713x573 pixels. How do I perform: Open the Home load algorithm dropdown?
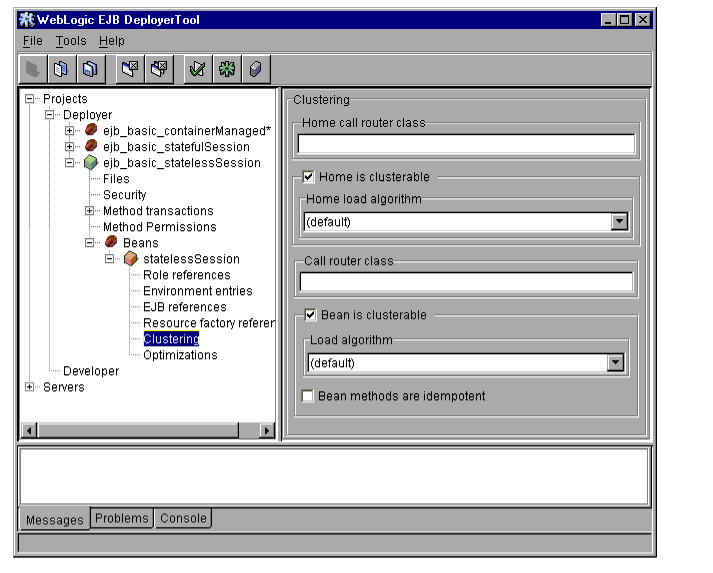(x=619, y=222)
